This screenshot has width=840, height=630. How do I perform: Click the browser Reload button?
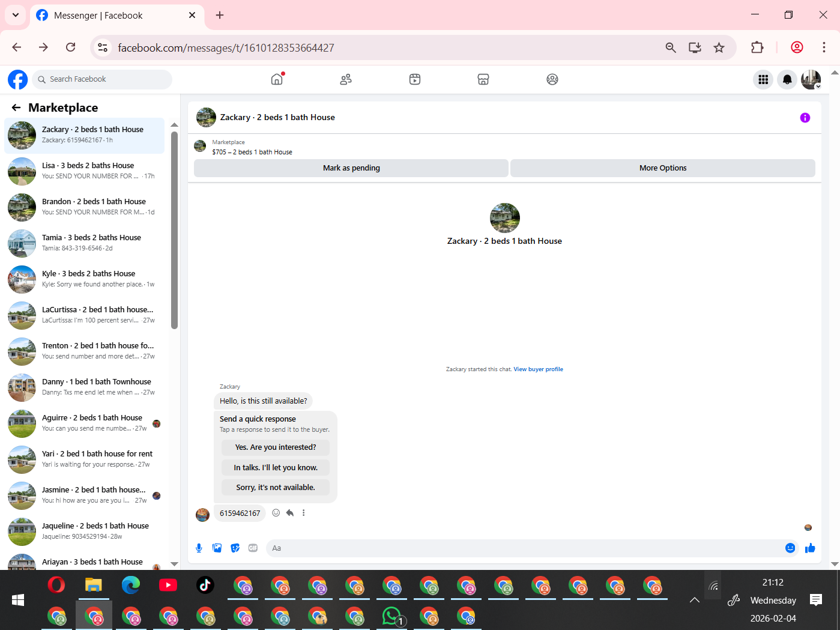71,47
